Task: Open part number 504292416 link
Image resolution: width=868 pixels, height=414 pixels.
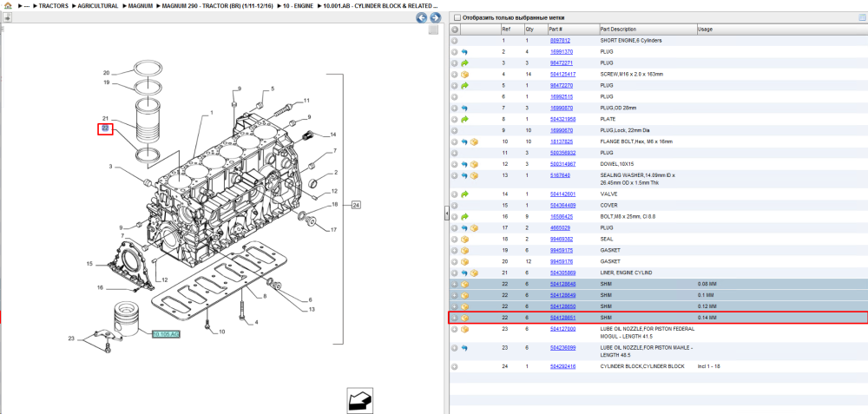Action: [562, 366]
